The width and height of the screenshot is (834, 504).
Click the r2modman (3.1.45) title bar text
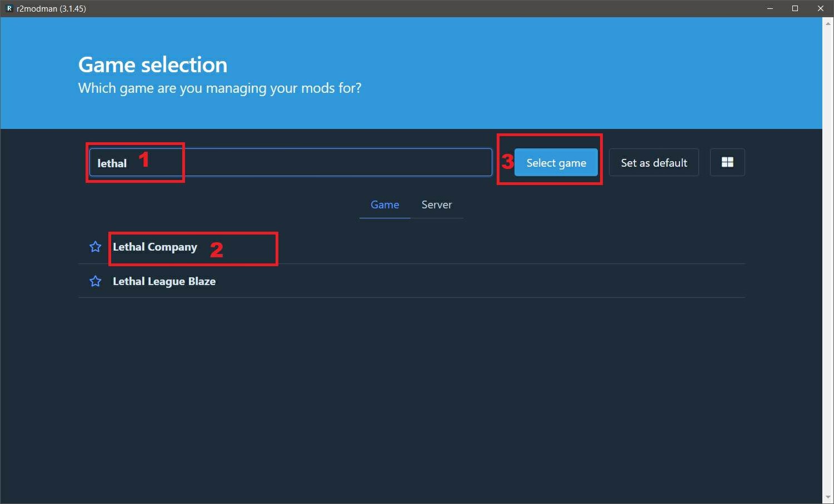point(51,8)
